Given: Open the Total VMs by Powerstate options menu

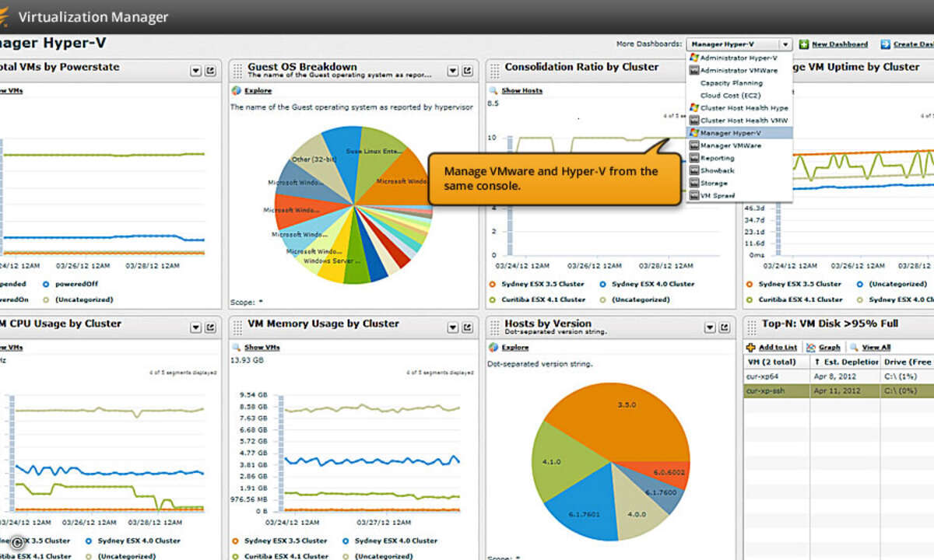Looking at the screenshot, I should tap(196, 71).
